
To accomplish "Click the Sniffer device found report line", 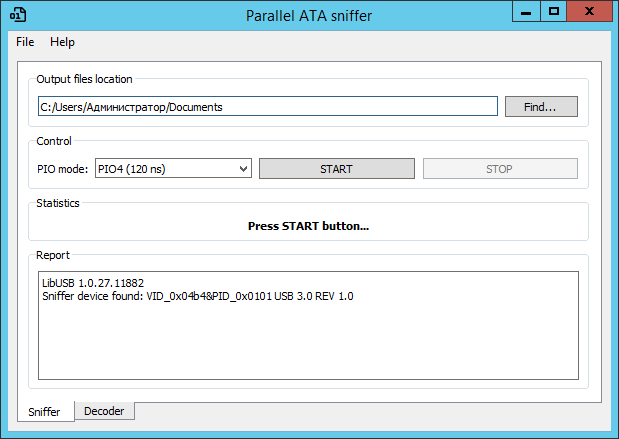I will pyautogui.click(x=198, y=296).
